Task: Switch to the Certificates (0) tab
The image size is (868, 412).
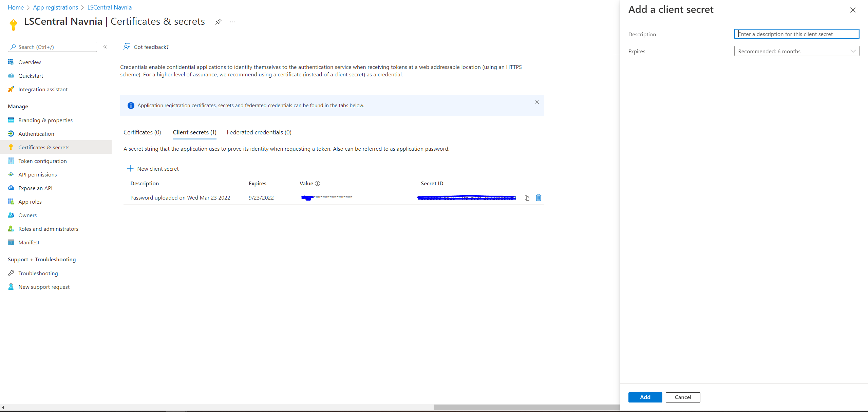Action: tap(142, 132)
